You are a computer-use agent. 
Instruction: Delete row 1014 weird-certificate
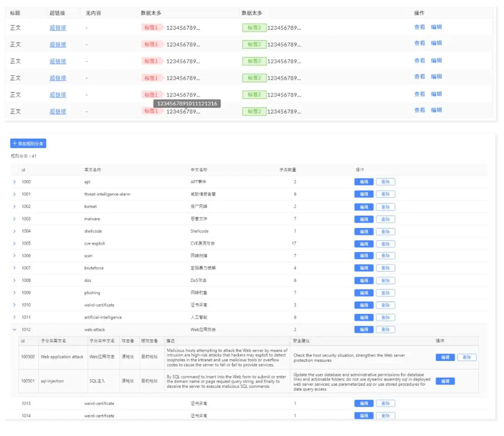point(386,416)
